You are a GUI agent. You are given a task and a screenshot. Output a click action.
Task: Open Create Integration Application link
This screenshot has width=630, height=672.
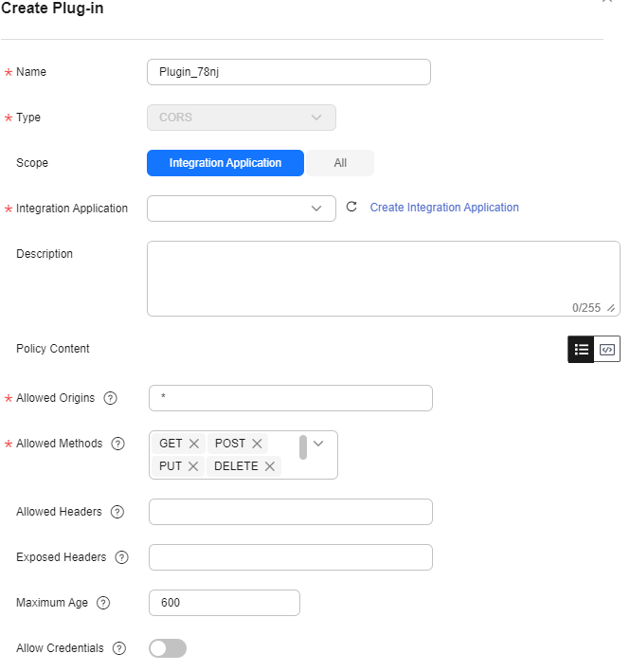click(x=444, y=208)
